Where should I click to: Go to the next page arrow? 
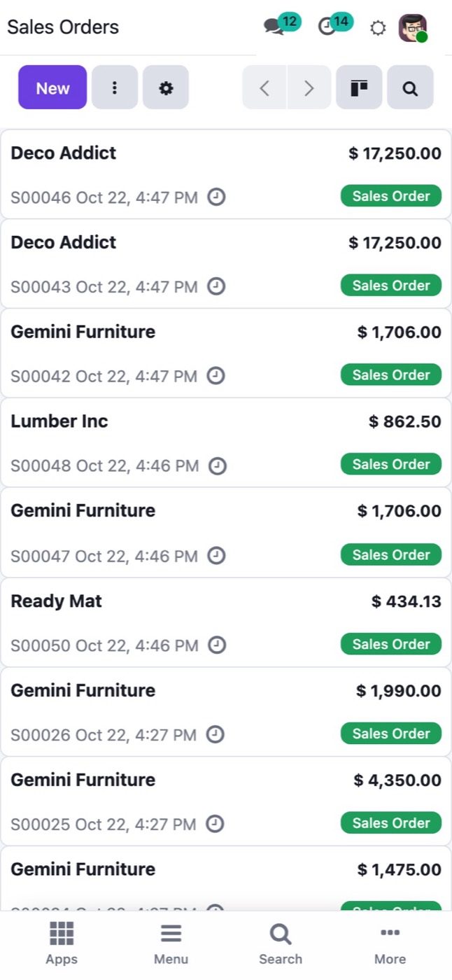(309, 87)
